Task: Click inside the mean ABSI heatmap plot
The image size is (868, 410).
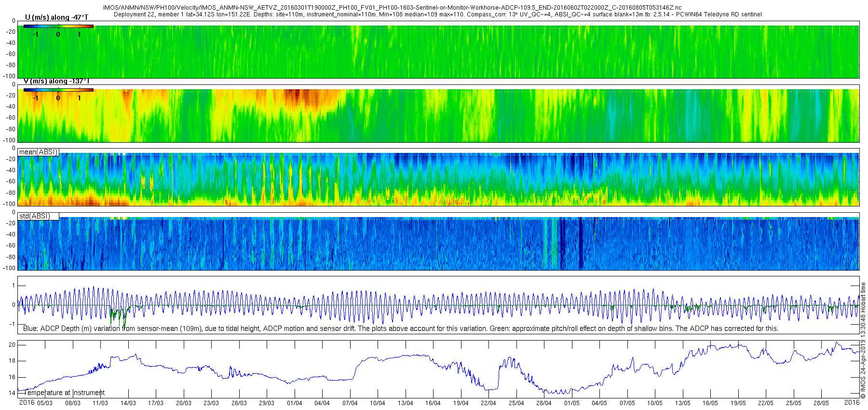Action: (x=439, y=179)
